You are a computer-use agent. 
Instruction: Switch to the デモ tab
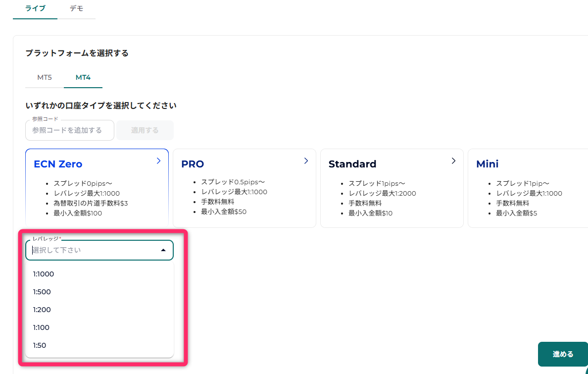[77, 8]
